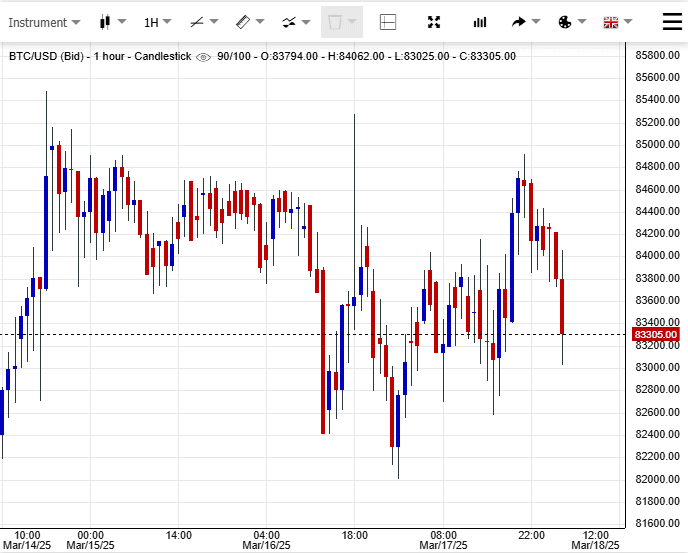Toggle fullscreen mode with the expand icon
The height and width of the screenshot is (553, 688).
pyautogui.click(x=434, y=22)
